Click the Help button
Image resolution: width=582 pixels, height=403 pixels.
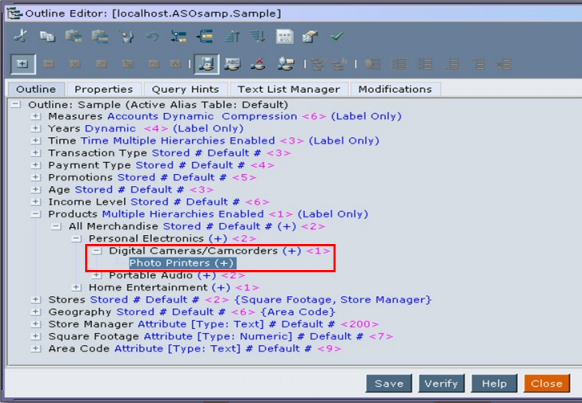tap(494, 383)
